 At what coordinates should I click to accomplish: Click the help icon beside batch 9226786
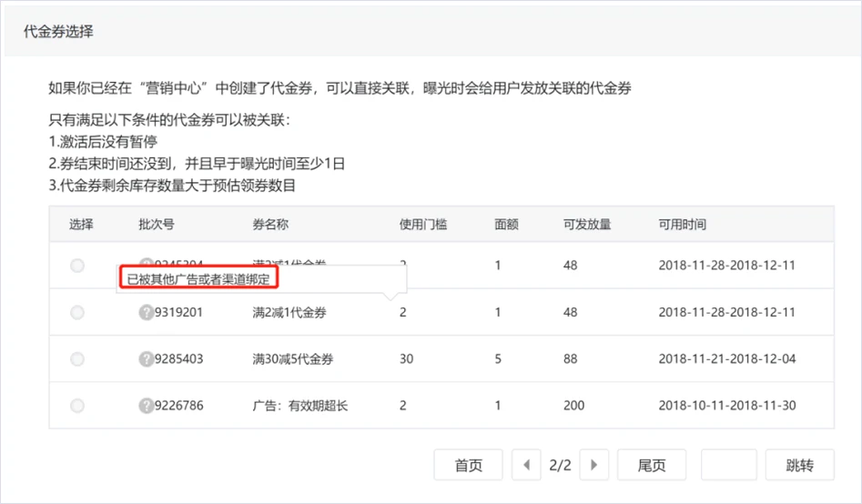tap(146, 405)
